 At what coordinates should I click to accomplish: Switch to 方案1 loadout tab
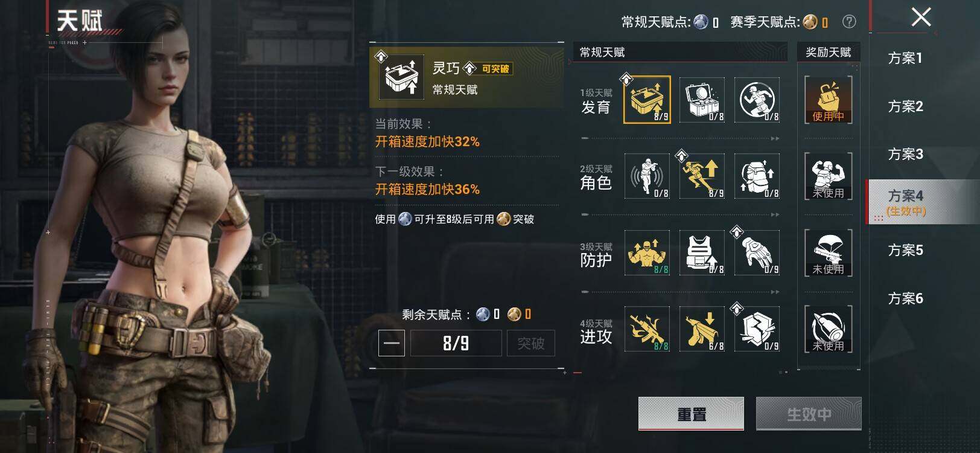coord(905,58)
